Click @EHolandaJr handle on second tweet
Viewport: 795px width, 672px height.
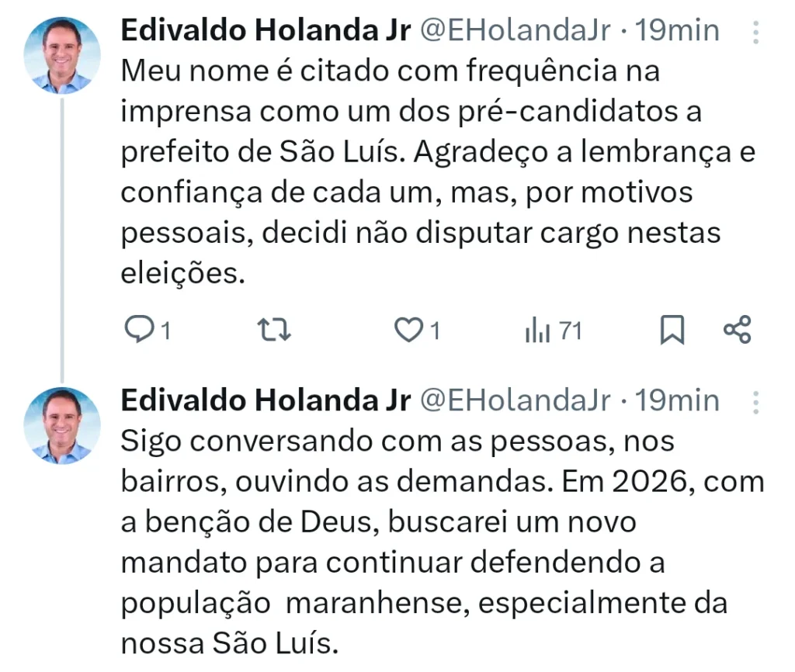516,401
